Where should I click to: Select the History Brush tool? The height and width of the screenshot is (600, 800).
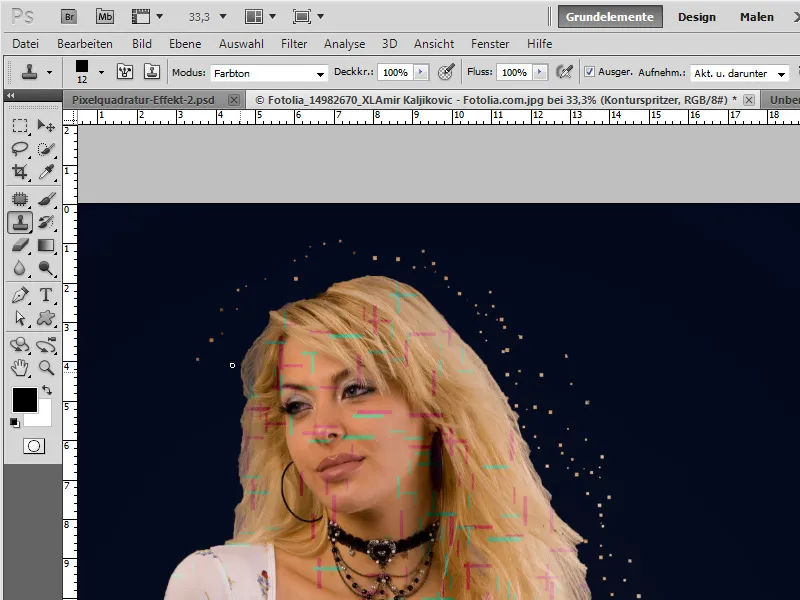46,222
